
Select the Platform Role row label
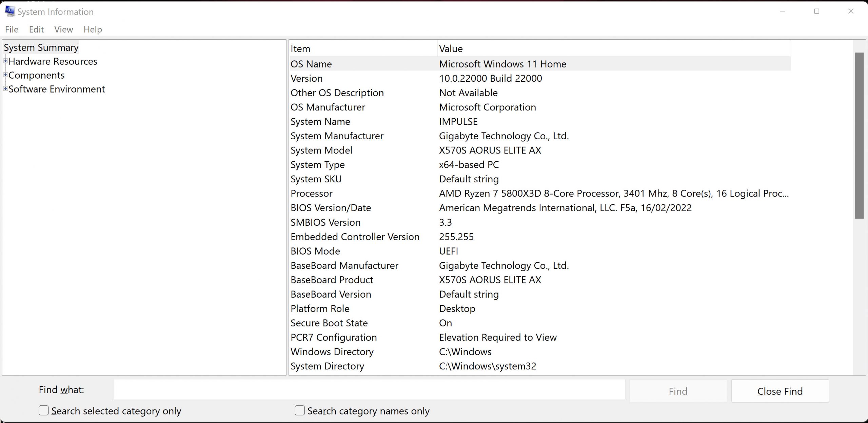click(x=320, y=309)
